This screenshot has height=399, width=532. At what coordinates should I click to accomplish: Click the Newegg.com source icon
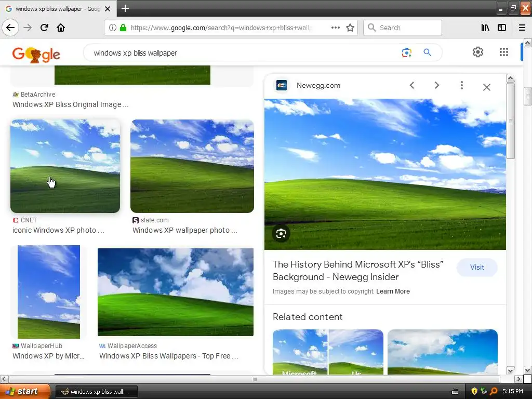(x=282, y=86)
